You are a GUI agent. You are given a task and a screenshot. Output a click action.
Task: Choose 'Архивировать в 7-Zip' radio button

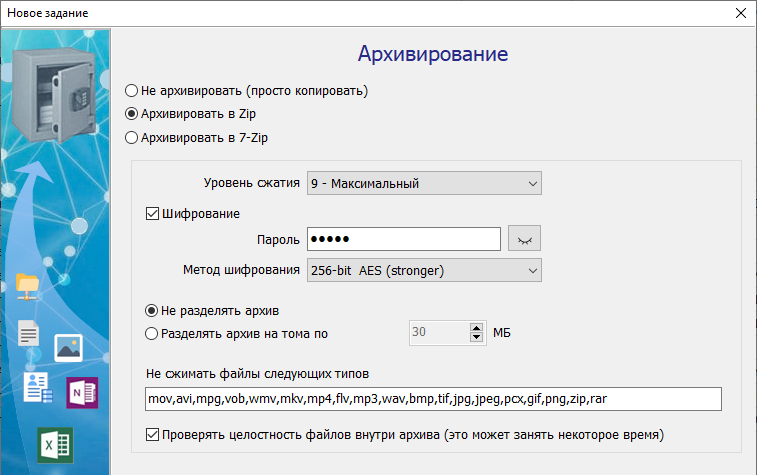pyautogui.click(x=131, y=137)
